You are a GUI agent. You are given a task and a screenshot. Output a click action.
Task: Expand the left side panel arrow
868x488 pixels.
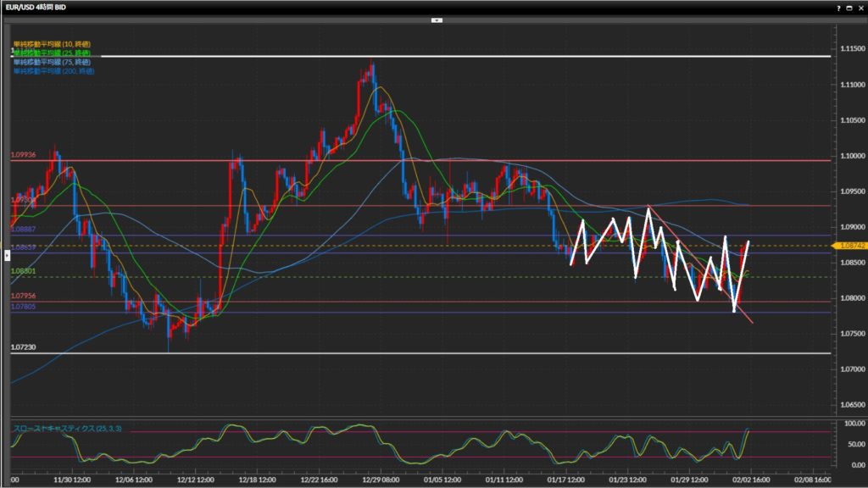(x=7, y=243)
